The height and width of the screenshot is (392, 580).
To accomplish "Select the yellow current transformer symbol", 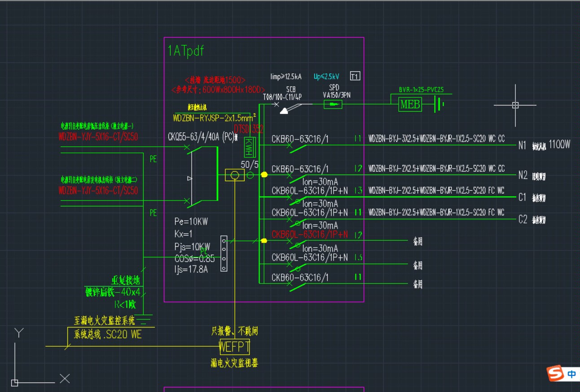I will pyautogui.click(x=234, y=175).
